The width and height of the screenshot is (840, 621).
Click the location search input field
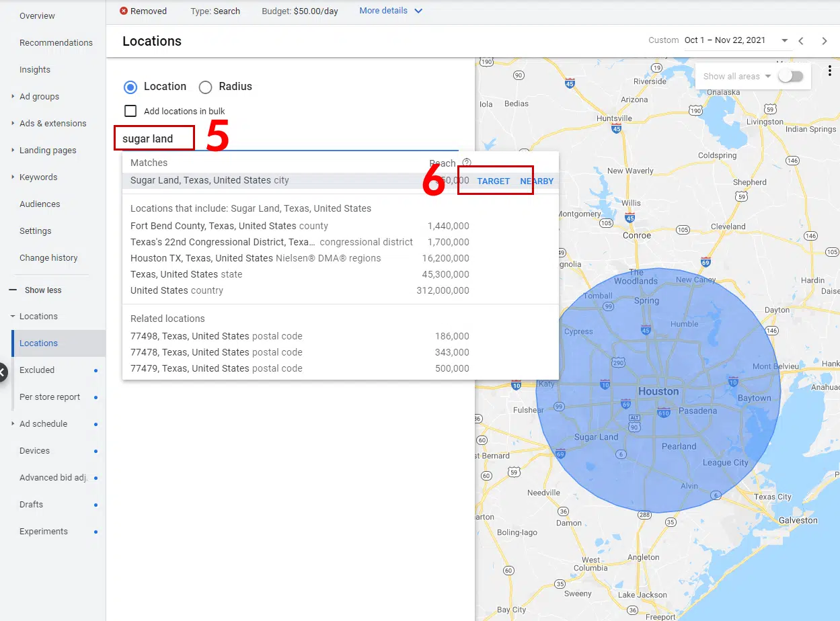[290, 139]
